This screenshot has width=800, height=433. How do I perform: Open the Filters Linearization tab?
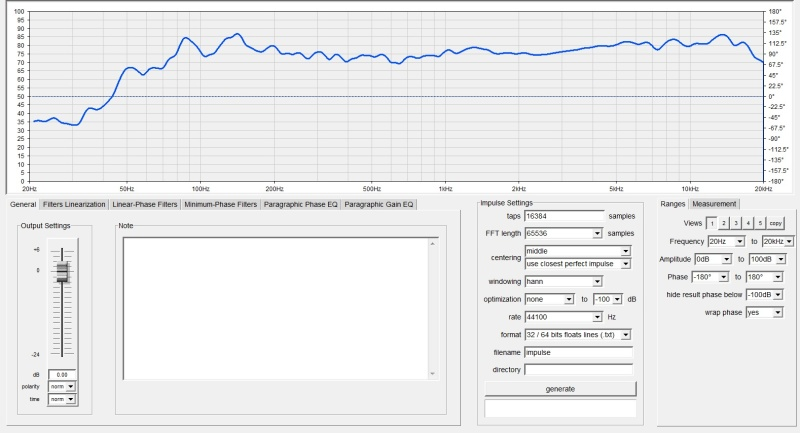(x=74, y=204)
